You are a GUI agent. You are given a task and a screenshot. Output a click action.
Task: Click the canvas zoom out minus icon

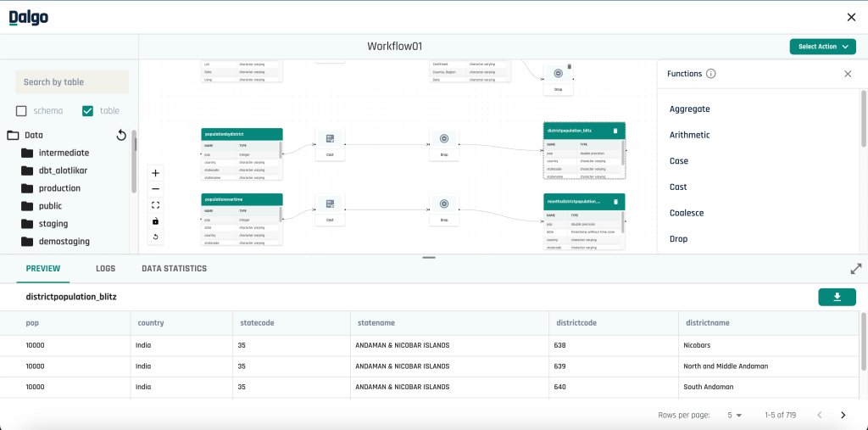pyautogui.click(x=156, y=189)
